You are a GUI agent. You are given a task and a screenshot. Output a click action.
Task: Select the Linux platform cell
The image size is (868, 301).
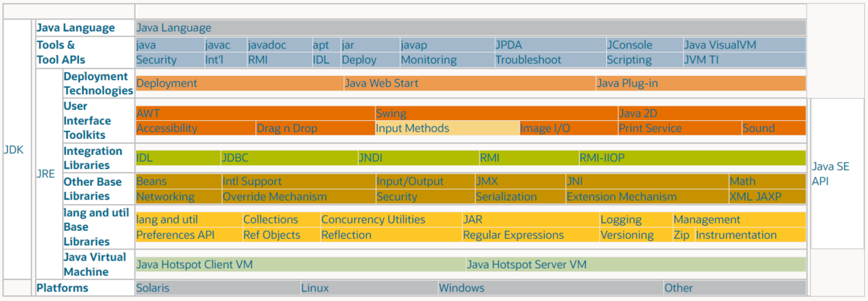click(369, 287)
